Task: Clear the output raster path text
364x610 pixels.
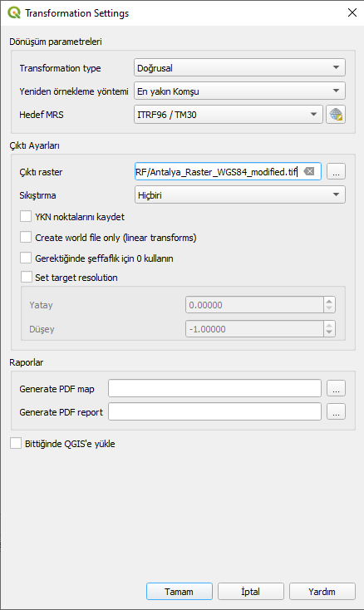Action: (x=309, y=171)
